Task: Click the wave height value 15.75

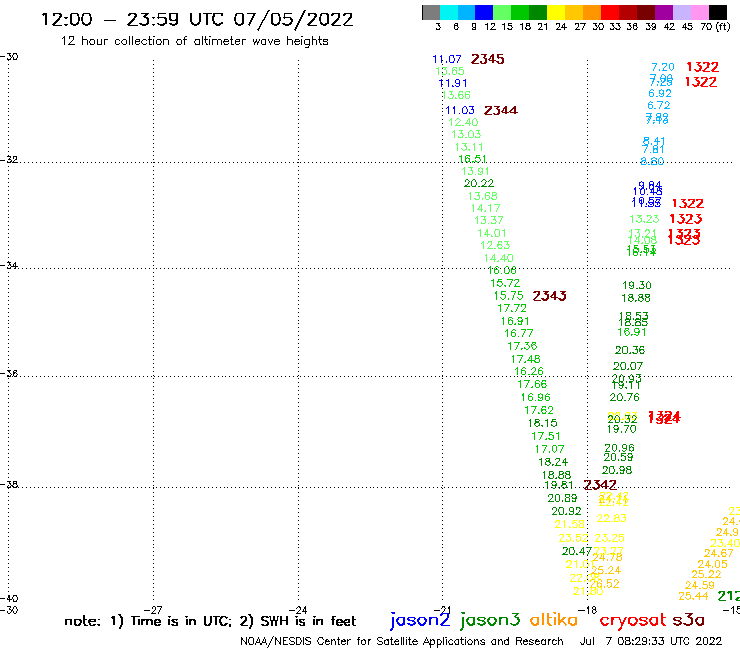Action: point(508,295)
